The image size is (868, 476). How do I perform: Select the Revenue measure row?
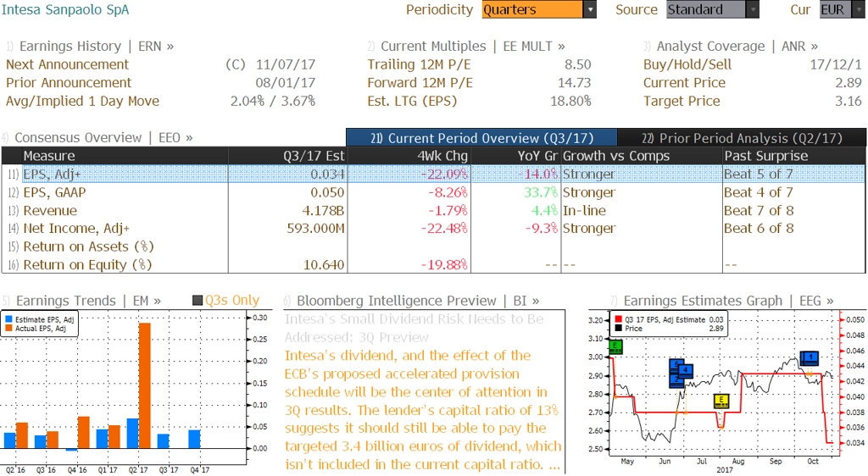tap(433, 211)
